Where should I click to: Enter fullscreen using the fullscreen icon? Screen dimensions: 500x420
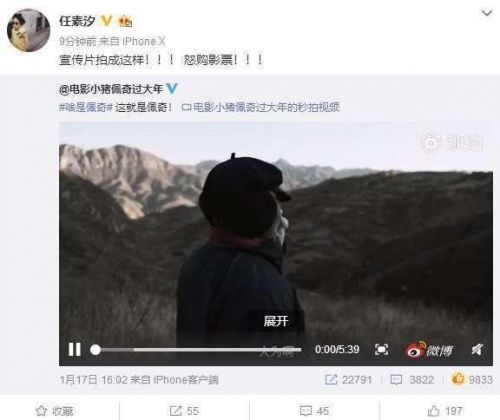tap(381, 349)
